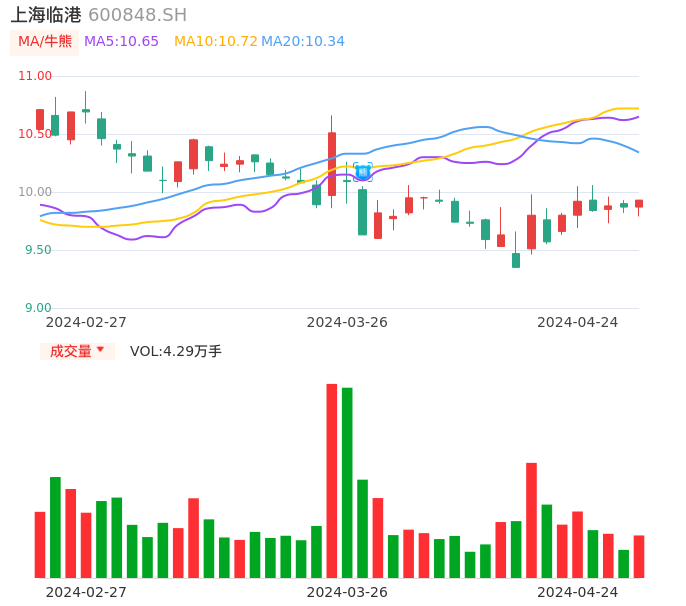Select the tall red candlestick left of the bear marker
The image size is (686, 606).
pos(332,163)
